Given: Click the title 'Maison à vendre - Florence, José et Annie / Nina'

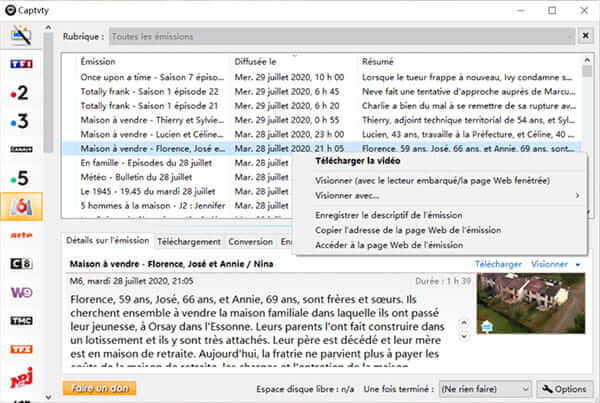Looking at the screenshot, I should pyautogui.click(x=171, y=264).
